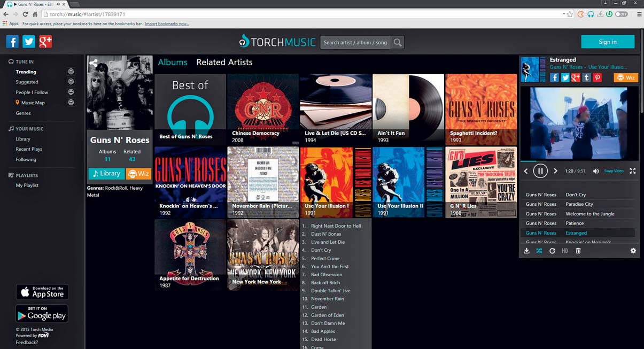This screenshot has width=644, height=349.
Task: Open the address bar dropdown arrow
Action: point(564,14)
